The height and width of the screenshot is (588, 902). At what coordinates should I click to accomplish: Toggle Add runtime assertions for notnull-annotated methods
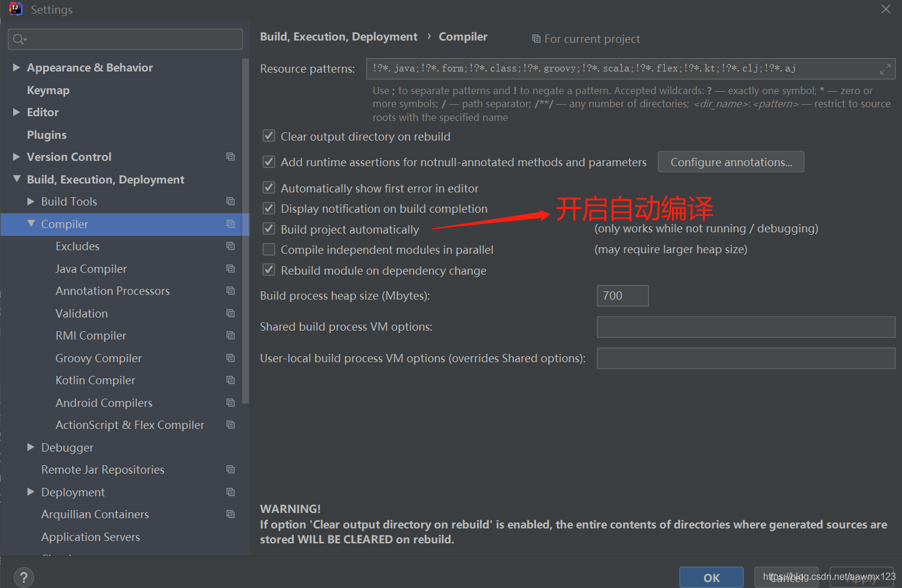pos(269,162)
